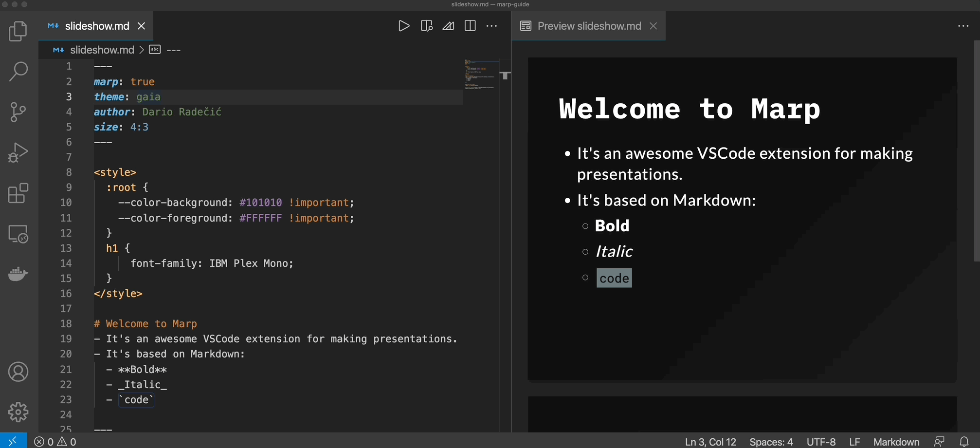980x448 pixels.
Task: Open editor More Actions ellipsis menu
Action: tap(491, 26)
